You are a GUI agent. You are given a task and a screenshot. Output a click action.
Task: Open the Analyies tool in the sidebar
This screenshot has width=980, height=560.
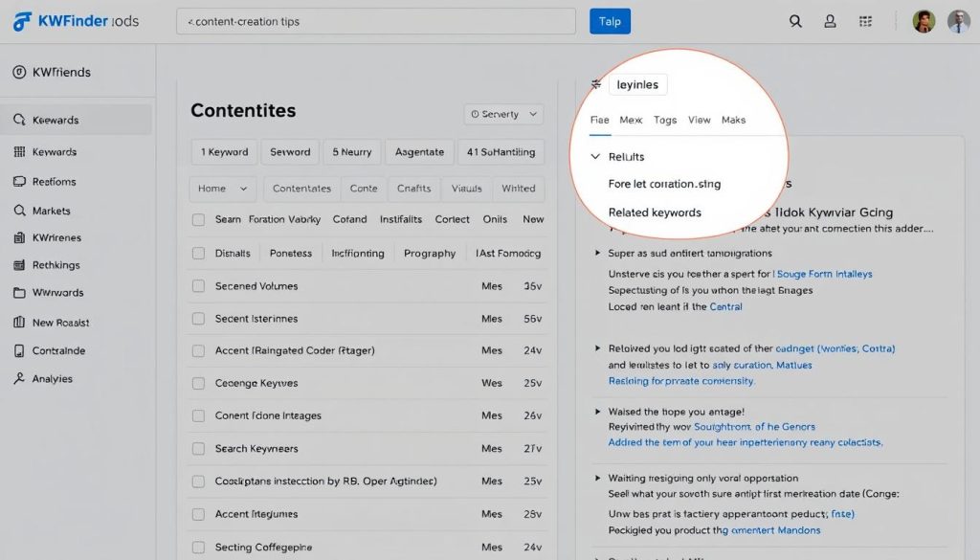[21, 378]
